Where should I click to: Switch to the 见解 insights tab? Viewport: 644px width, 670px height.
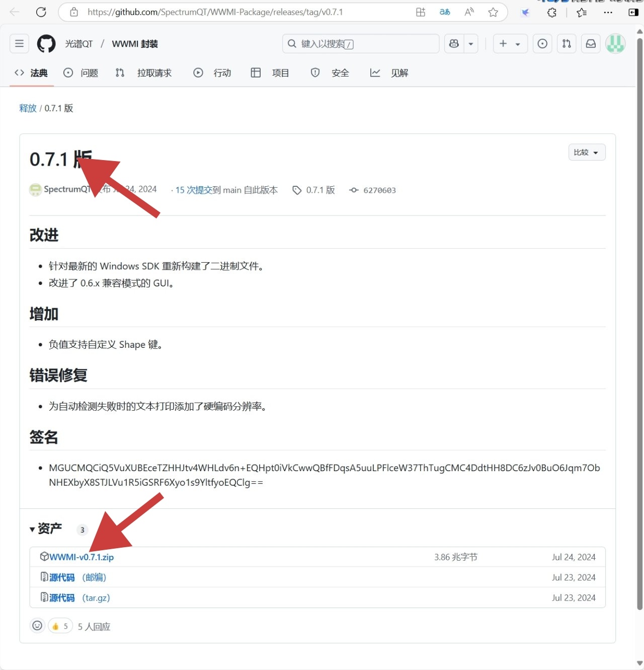pos(389,73)
